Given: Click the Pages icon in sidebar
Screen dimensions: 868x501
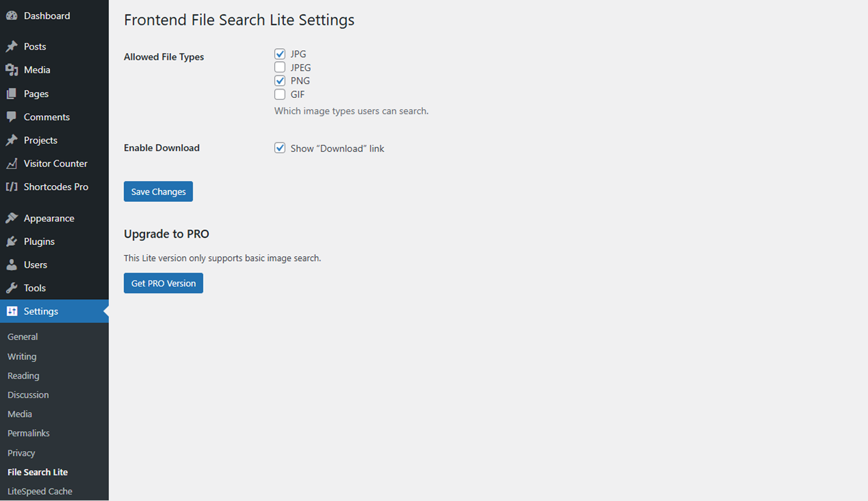Looking at the screenshot, I should point(12,94).
